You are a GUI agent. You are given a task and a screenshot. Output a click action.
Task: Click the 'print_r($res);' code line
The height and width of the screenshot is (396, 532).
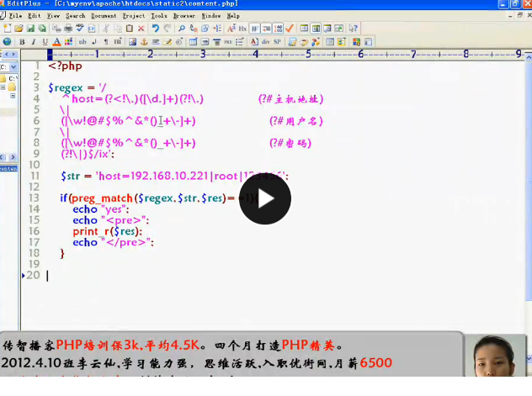coord(107,231)
